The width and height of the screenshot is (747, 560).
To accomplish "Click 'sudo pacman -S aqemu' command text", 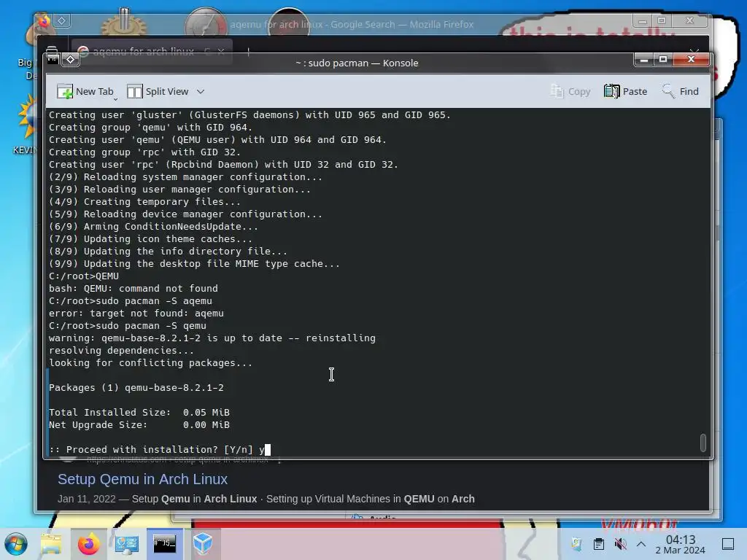I will 154,301.
